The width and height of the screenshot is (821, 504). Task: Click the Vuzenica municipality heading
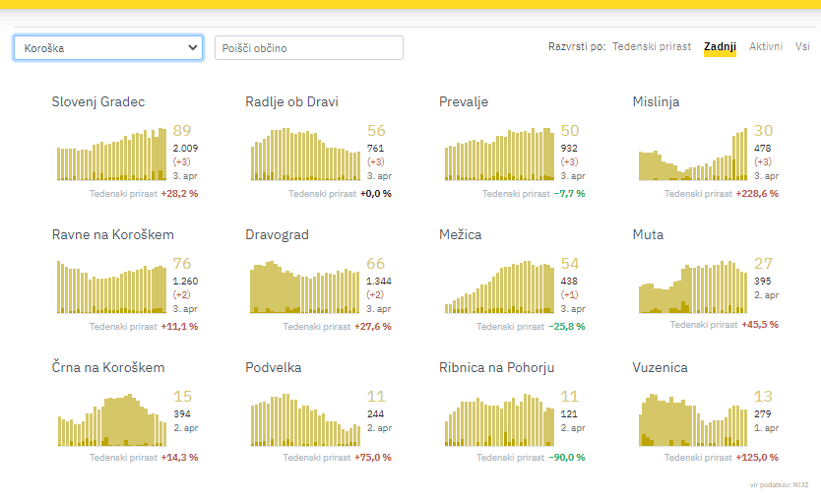click(x=660, y=367)
